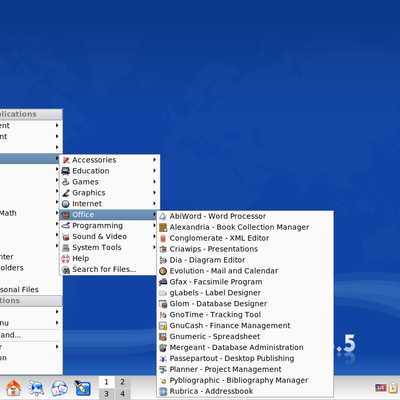This screenshot has width=400, height=400.
Task: Click the Search for Files binoculars icon
Action: point(66,270)
